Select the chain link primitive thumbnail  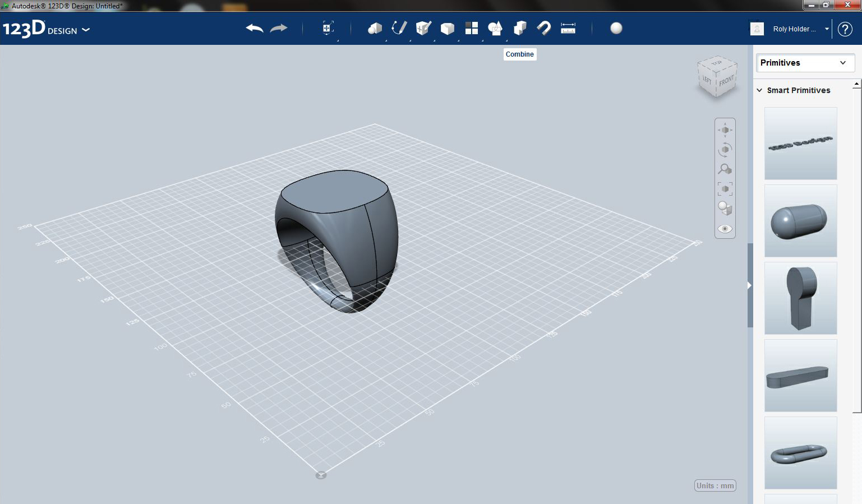[x=801, y=453]
